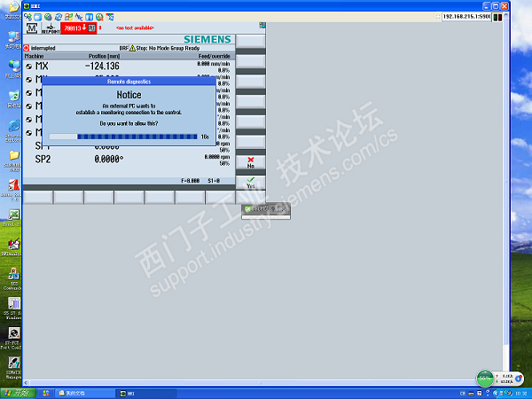Screen dimensions: 532x399
Task: Switch to the viewer window taskbar button
Action: tap(146, 393)
